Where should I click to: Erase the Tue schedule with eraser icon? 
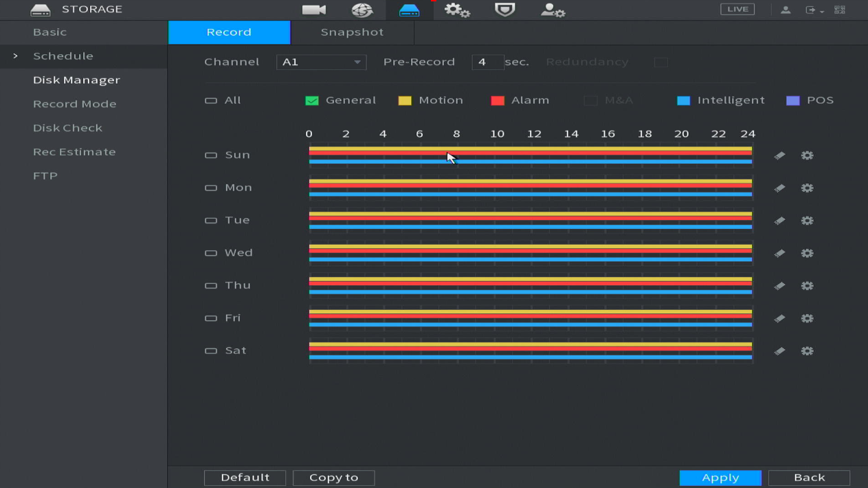pos(779,221)
